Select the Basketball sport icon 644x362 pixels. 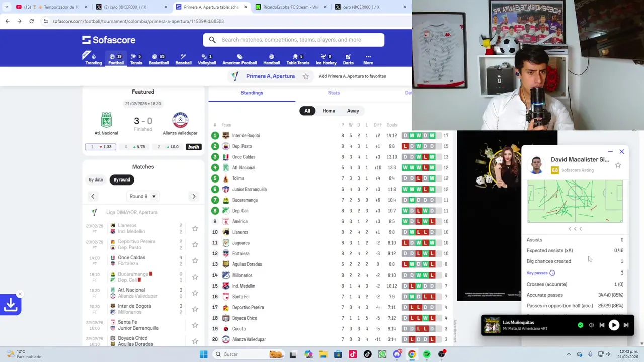click(x=158, y=59)
